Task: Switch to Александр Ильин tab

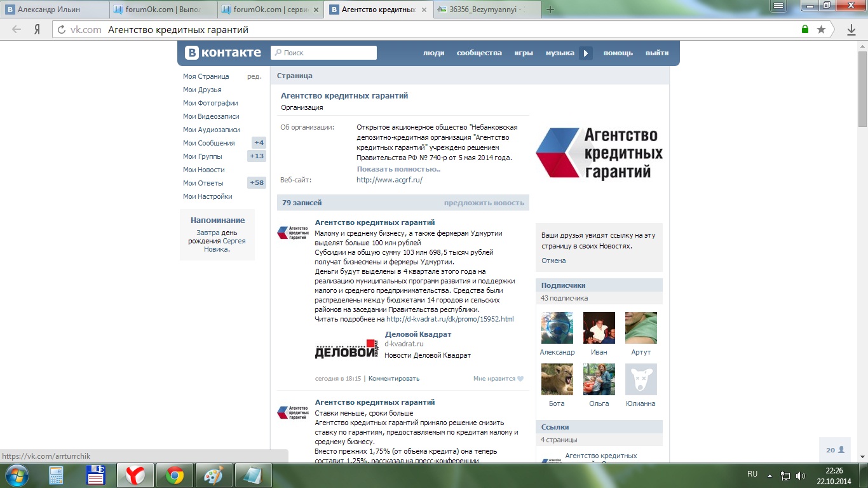Action: tap(55, 10)
